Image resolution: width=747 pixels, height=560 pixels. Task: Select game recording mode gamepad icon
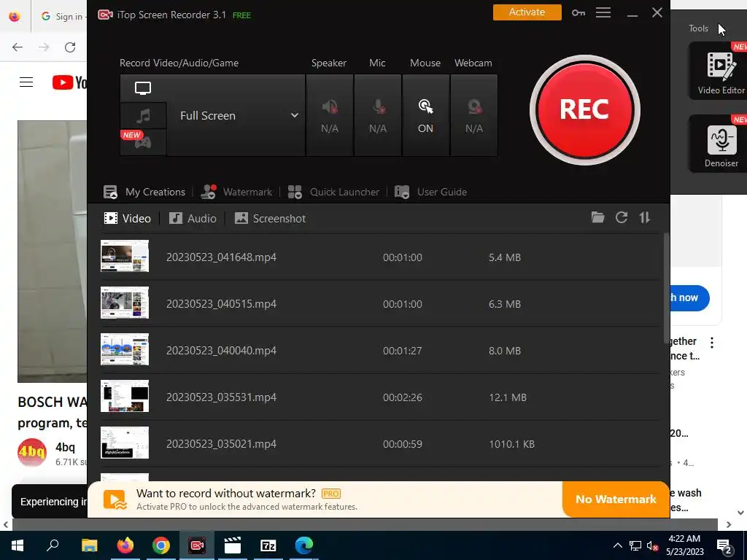143,142
